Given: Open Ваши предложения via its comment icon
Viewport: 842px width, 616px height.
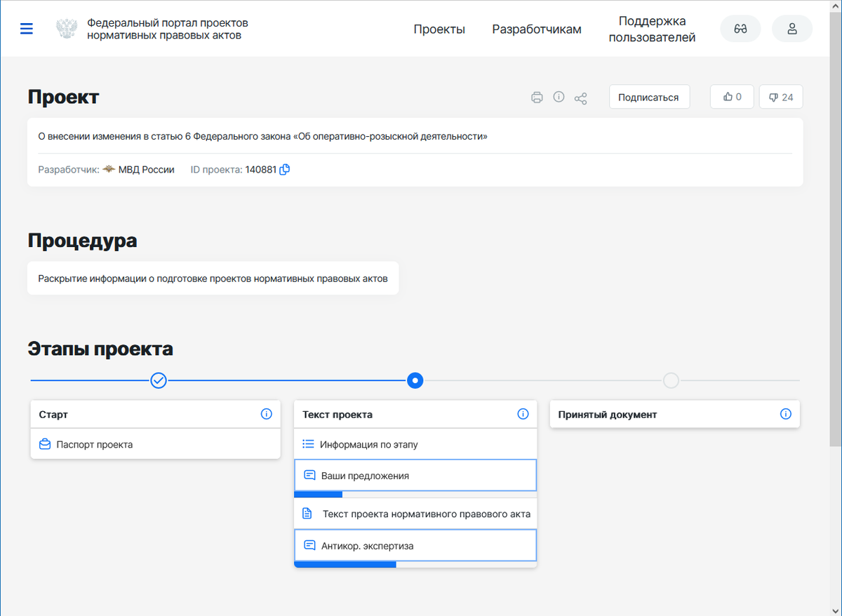Looking at the screenshot, I should tap(308, 475).
